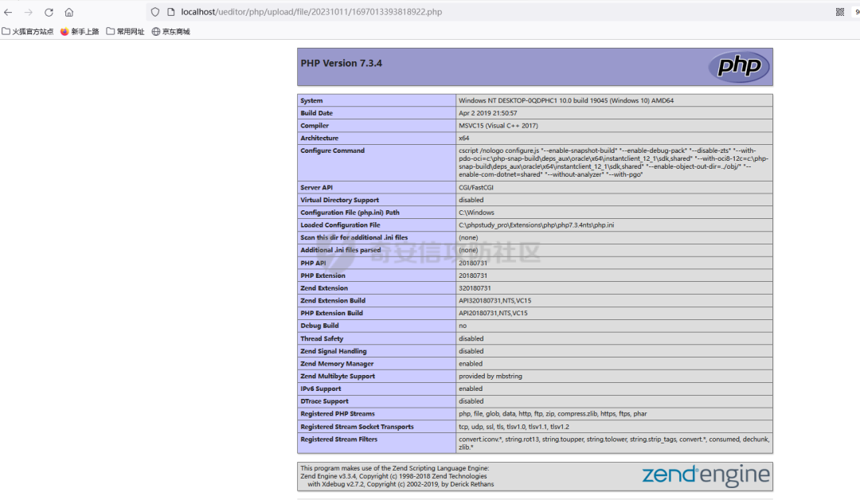Open the browser home page
860x504 pixels.
point(69,12)
